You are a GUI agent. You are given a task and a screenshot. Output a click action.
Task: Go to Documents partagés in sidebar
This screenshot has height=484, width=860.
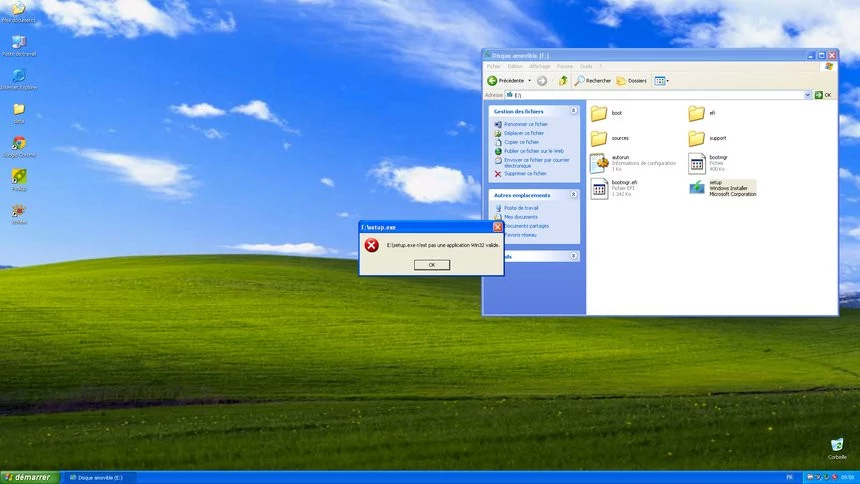click(x=526, y=226)
